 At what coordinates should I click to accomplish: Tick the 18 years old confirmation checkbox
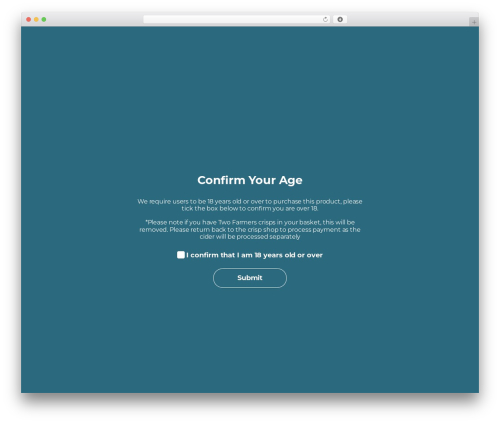(x=181, y=255)
